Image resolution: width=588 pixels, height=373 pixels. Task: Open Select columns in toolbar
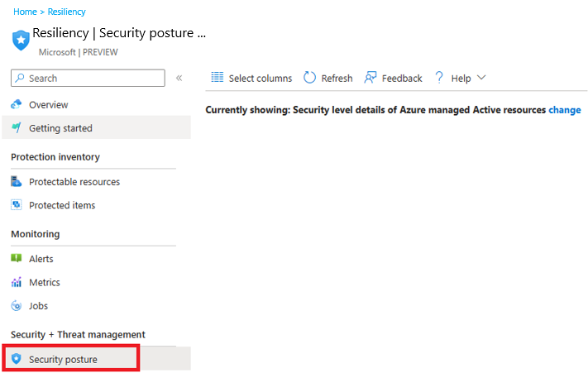[x=251, y=78]
